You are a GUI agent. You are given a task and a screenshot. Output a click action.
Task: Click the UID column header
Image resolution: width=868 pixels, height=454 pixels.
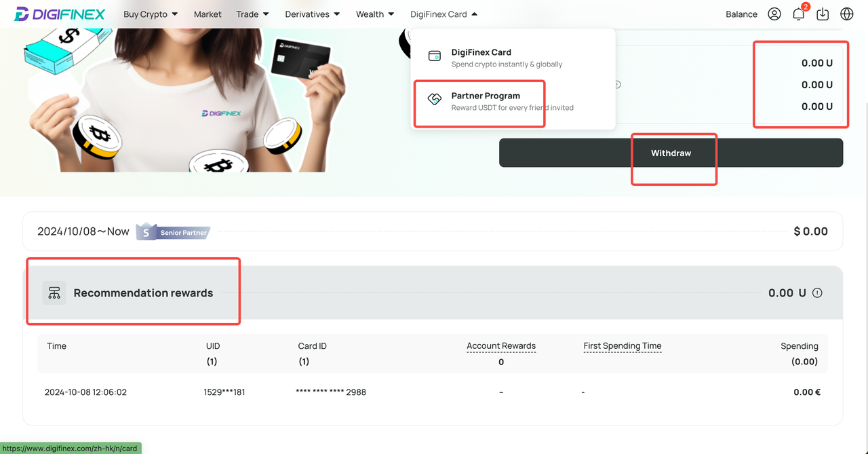click(213, 346)
